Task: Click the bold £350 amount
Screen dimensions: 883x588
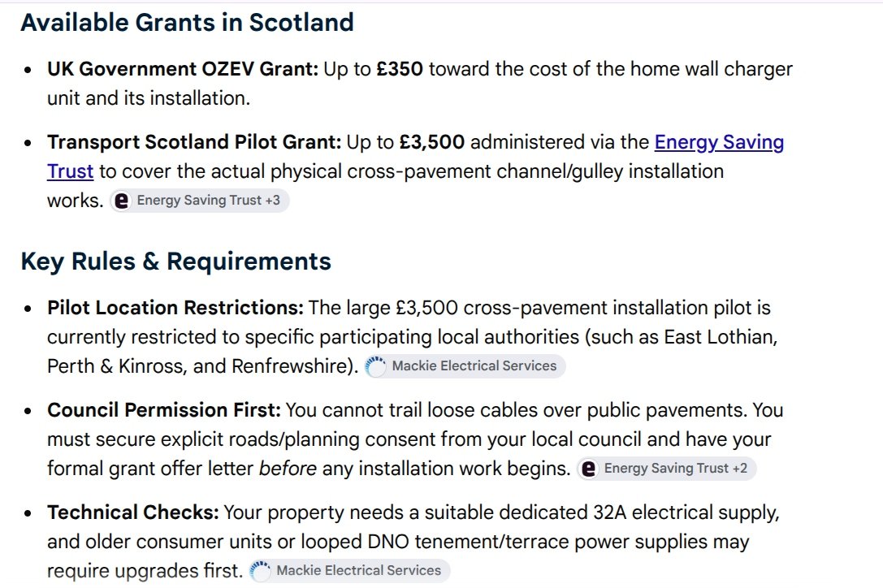Action: pyautogui.click(x=400, y=69)
